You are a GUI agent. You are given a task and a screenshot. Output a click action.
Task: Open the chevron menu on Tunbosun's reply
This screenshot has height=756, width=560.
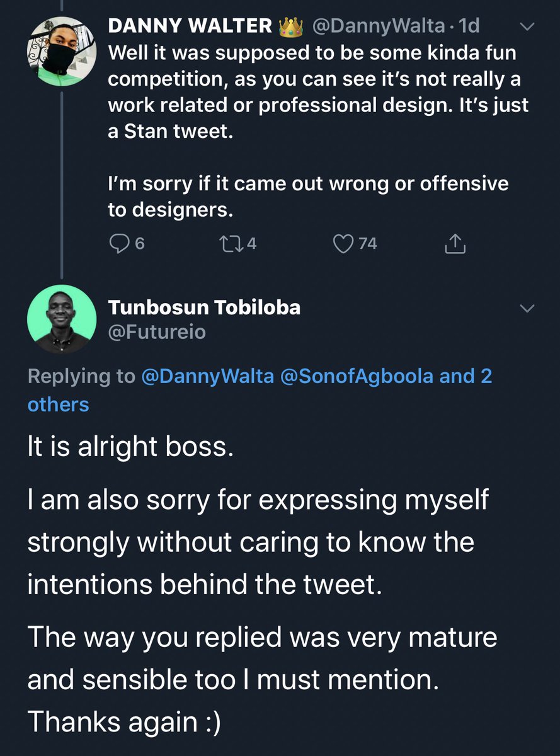click(528, 308)
